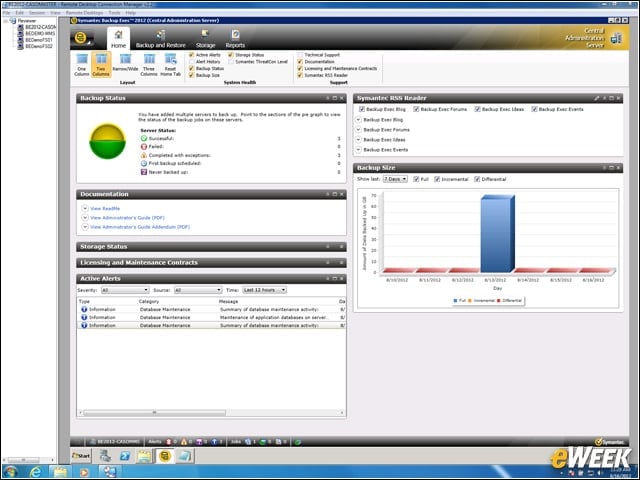Open the Remote Desktops menu
640x480 pixels.
pyautogui.click(x=84, y=13)
